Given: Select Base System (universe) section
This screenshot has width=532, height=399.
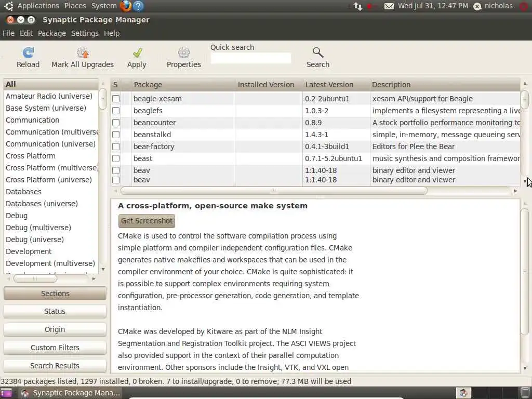Looking at the screenshot, I should click(51, 108).
